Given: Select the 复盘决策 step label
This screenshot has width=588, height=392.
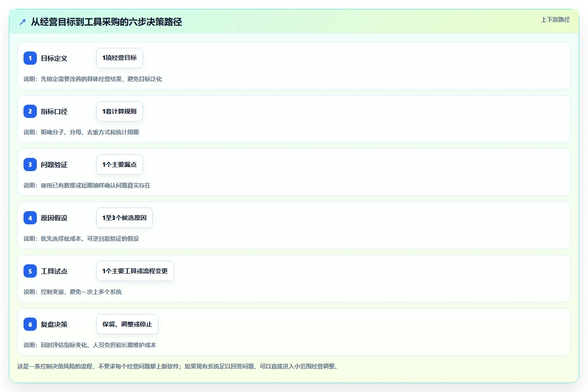Looking at the screenshot, I should tap(54, 324).
